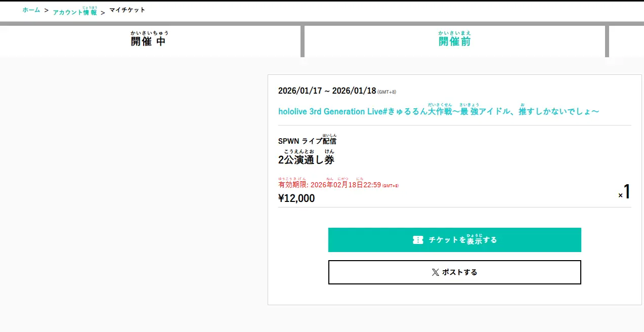
Task: Open the hololive 3rd Generation Live event title
Action: 439,111
